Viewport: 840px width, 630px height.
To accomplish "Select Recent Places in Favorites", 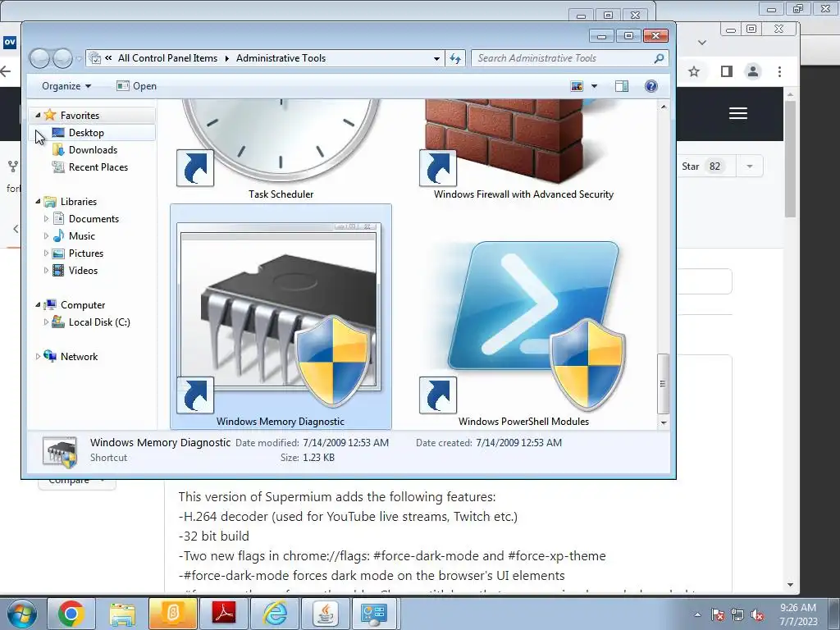I will point(98,167).
